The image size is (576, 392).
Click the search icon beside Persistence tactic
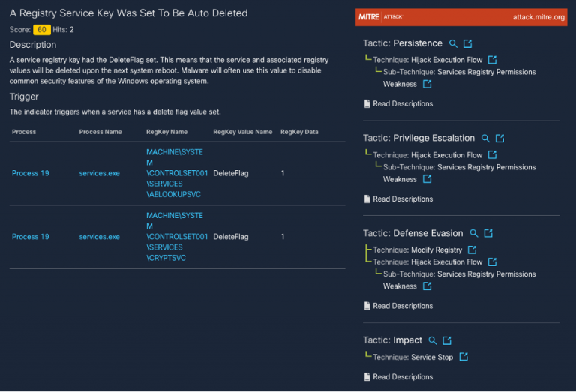point(453,44)
